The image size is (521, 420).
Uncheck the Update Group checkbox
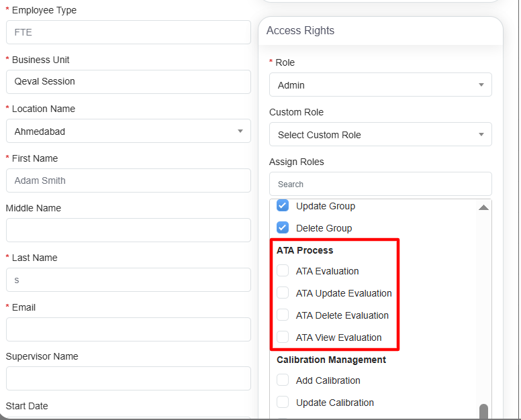click(283, 206)
